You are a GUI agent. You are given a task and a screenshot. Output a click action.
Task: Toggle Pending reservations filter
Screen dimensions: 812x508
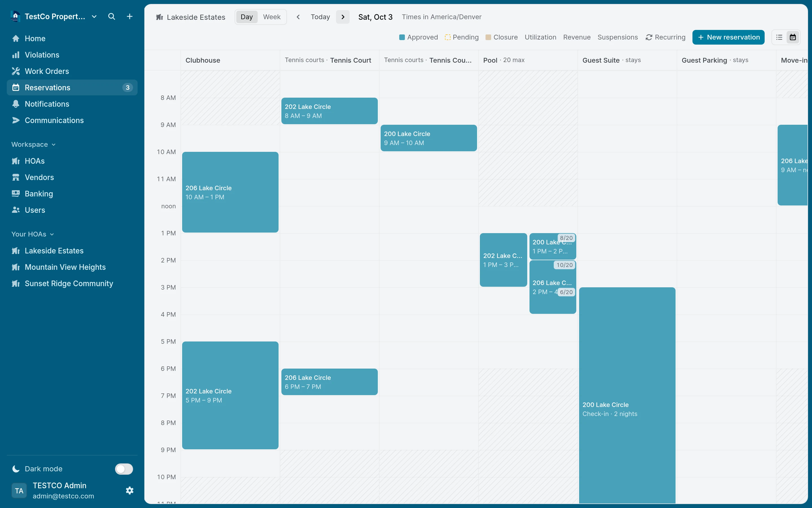pyautogui.click(x=462, y=37)
